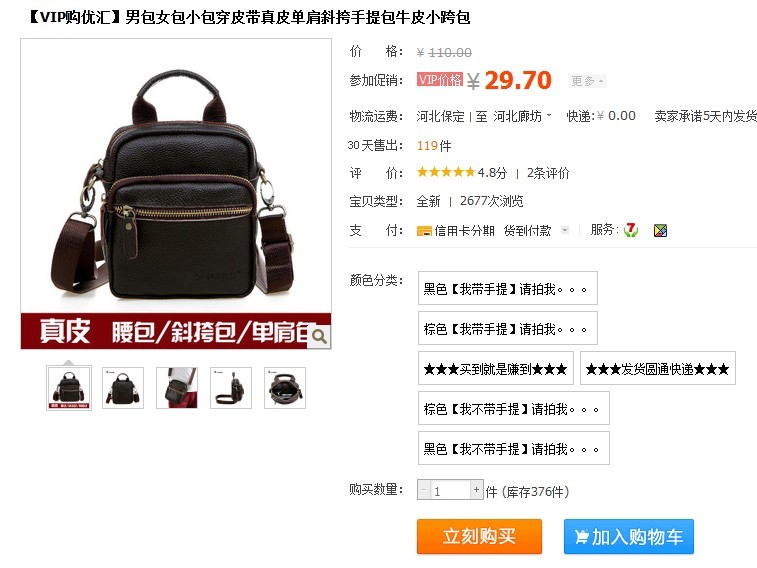The height and width of the screenshot is (568, 757).
Task: Select the third thumbnail showing worn bag
Action: coord(177,388)
